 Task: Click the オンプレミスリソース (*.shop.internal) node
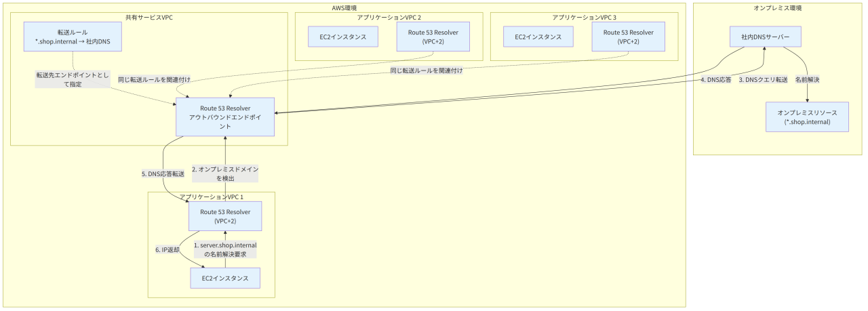(807, 117)
